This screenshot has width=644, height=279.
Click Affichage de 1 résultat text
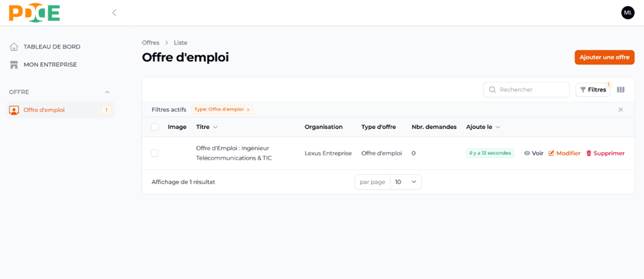point(183,182)
